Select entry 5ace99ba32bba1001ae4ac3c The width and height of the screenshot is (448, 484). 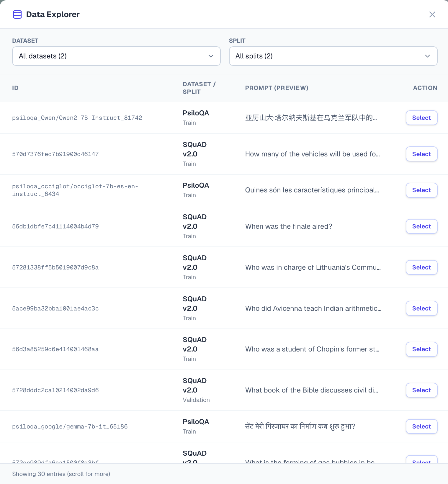(x=421, y=308)
